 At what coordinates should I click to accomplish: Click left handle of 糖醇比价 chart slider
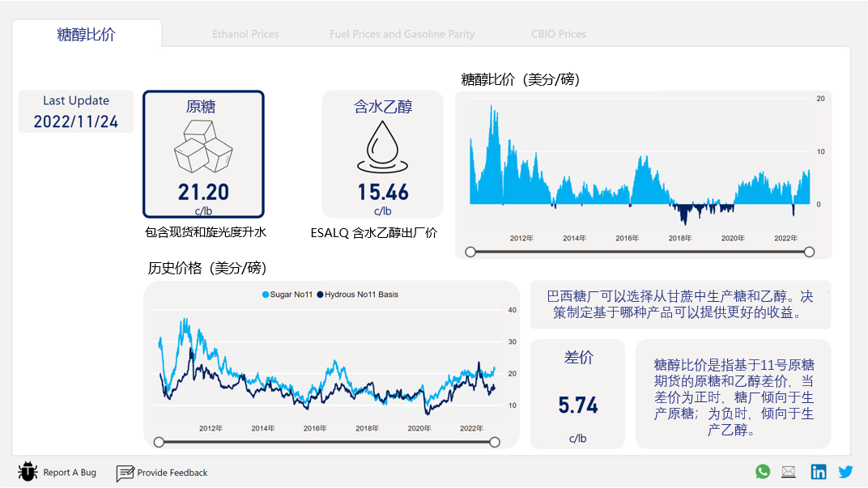point(470,252)
